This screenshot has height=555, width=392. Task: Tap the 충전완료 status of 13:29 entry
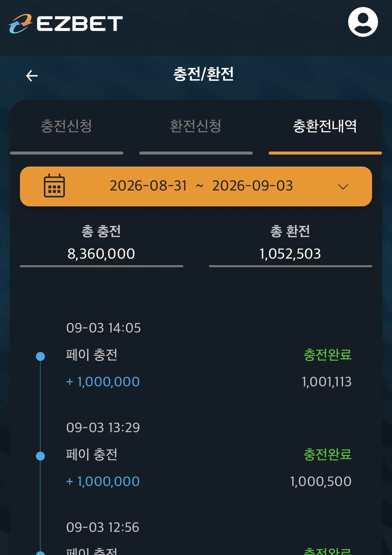pos(327,454)
